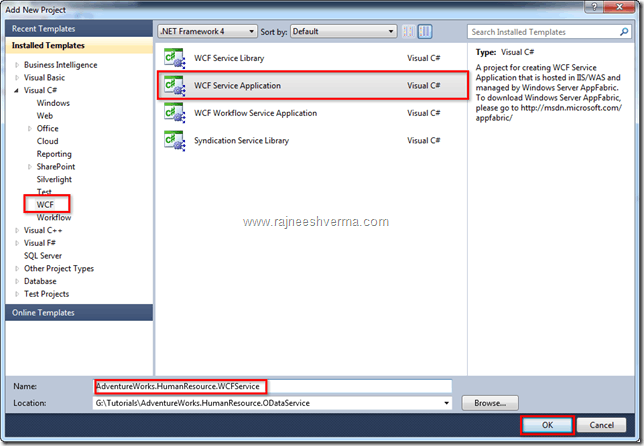644x446 pixels.
Task: Select the Visual F# tree label
Action: 39,243
